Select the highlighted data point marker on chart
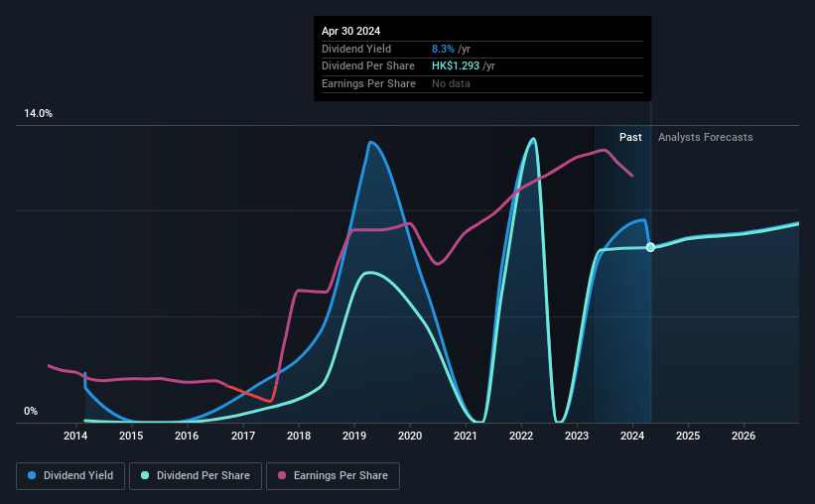Image resolution: width=815 pixels, height=504 pixels. coord(650,247)
